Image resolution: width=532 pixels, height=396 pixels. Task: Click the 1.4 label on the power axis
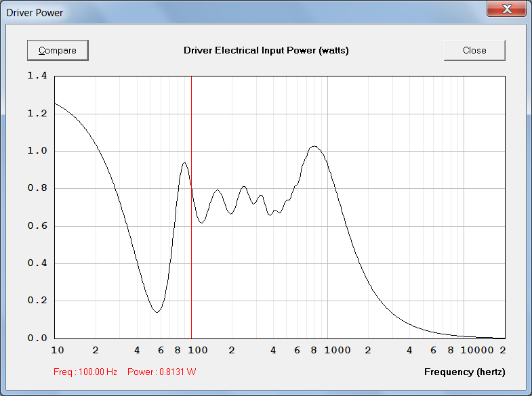pyautogui.click(x=37, y=76)
